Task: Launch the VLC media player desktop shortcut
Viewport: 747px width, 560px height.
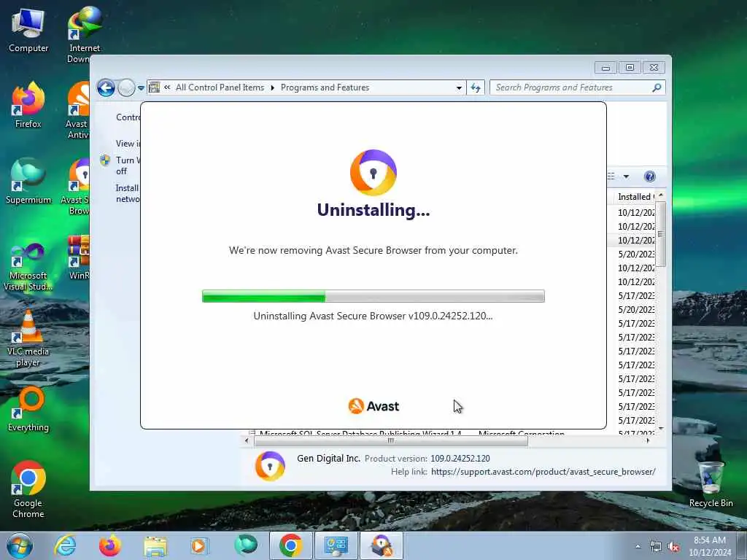Action: click(x=28, y=338)
